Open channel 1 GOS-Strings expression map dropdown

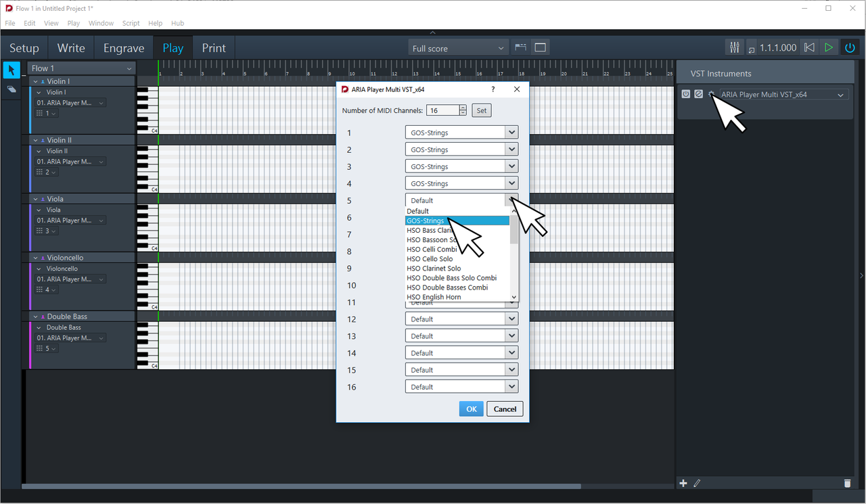462,133
